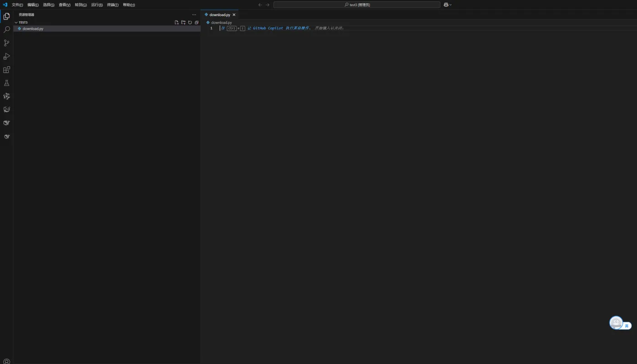Open the Copilot chat dropdown in title bar
Screen dimensions: 637x364
(448, 5)
